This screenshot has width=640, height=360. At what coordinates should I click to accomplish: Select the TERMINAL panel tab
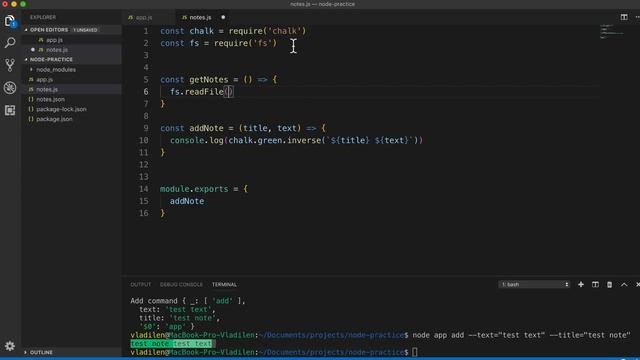point(224,284)
